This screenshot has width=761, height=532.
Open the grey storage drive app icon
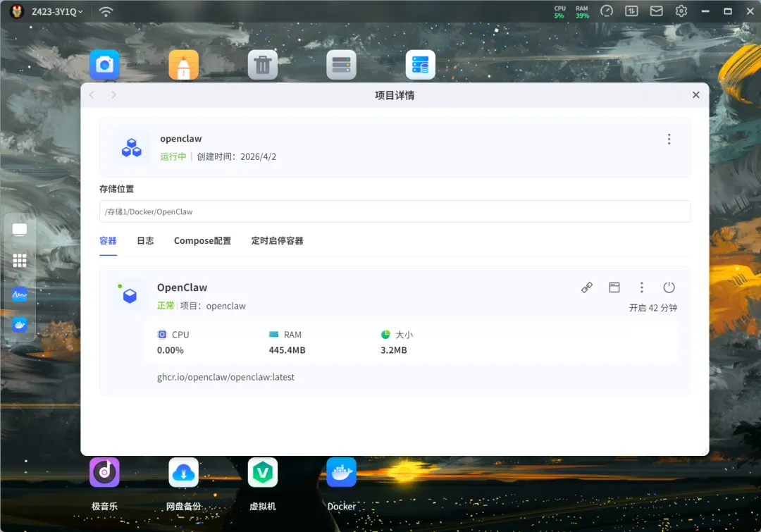(341, 65)
